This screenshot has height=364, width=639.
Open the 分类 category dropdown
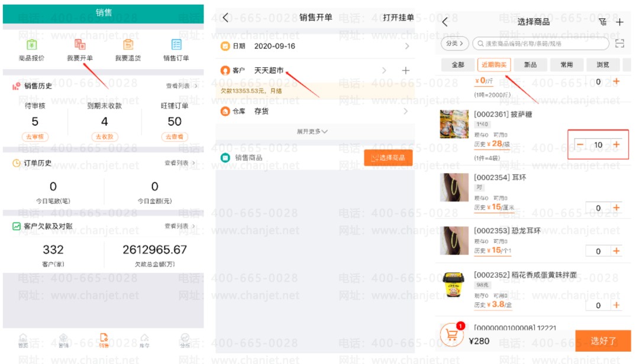(454, 43)
